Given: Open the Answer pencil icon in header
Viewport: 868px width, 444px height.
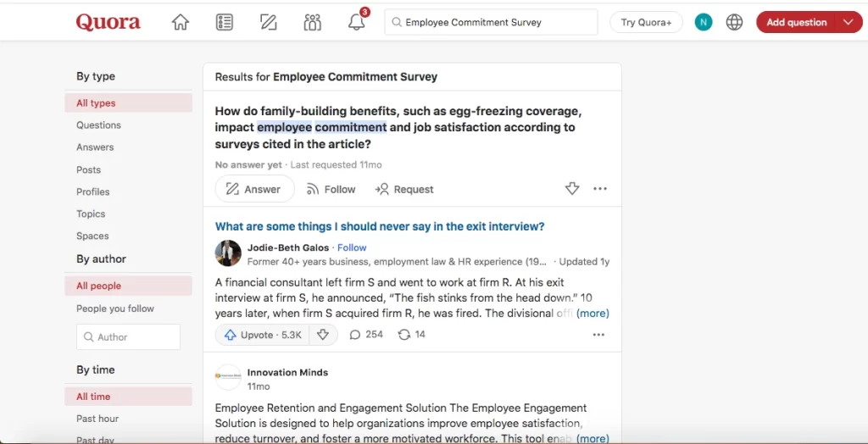Looking at the screenshot, I should pos(268,22).
